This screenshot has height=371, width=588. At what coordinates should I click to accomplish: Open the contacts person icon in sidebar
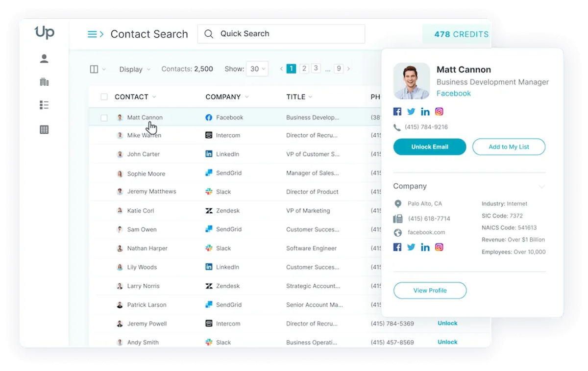[44, 59]
